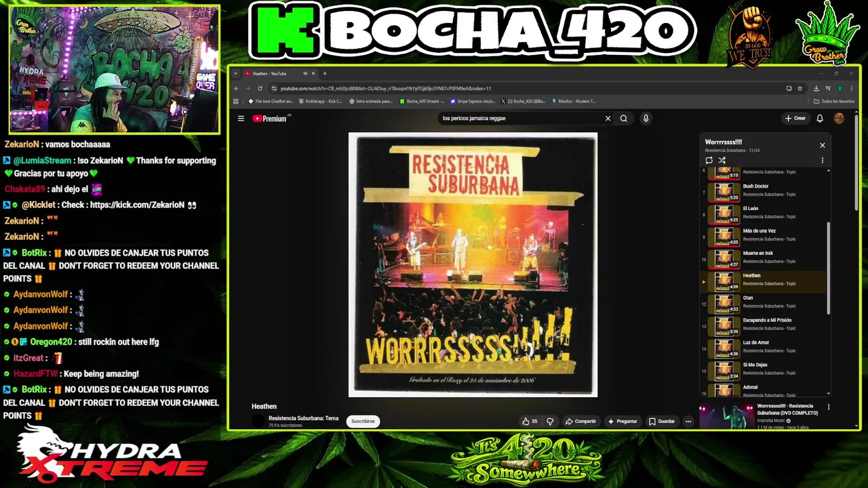Open Chrome three-dot menu
Viewport: 868px width, 488px height.
pyautogui.click(x=852, y=88)
